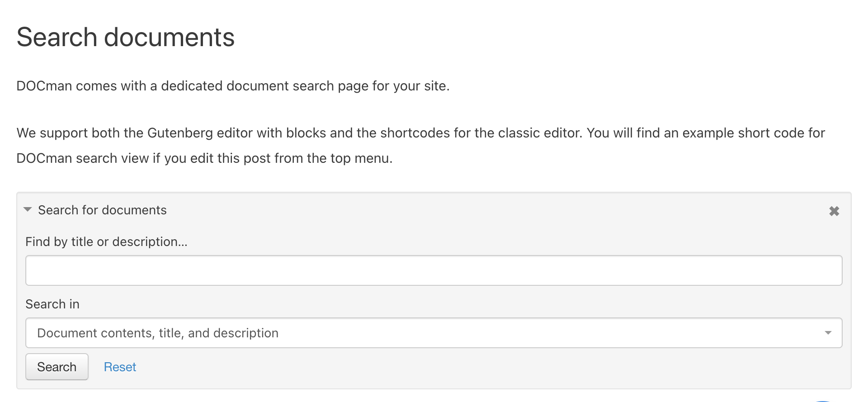Viewport: 868px width, 402px height.
Task: Collapse the Search for documents triangle
Action: point(28,210)
